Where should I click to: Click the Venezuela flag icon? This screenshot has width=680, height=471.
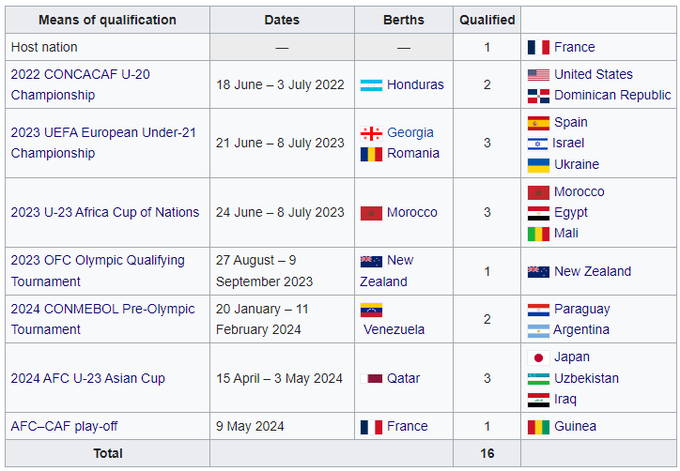[371, 310]
